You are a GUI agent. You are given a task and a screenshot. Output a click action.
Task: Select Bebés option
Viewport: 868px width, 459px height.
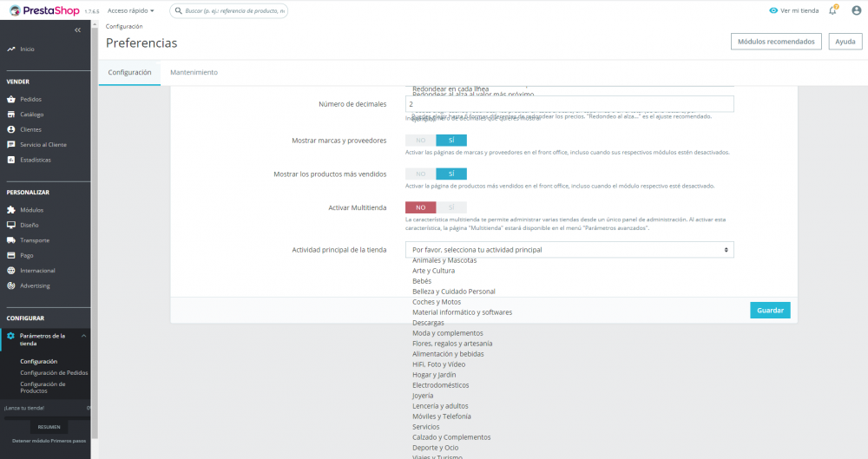click(422, 281)
